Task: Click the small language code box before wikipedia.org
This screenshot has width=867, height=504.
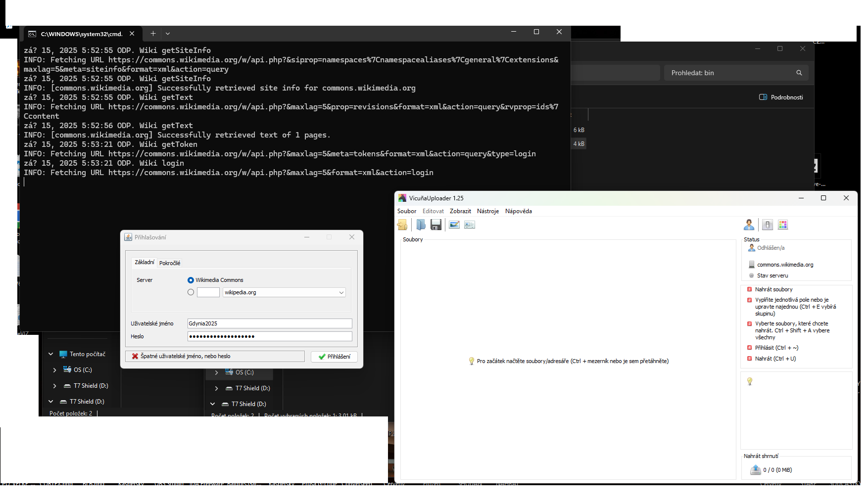Action: [208, 292]
